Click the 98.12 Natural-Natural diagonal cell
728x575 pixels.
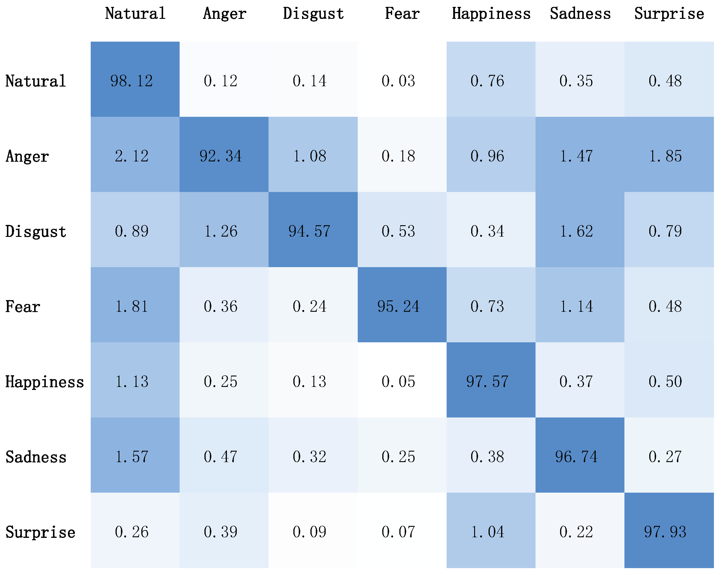coord(135,79)
